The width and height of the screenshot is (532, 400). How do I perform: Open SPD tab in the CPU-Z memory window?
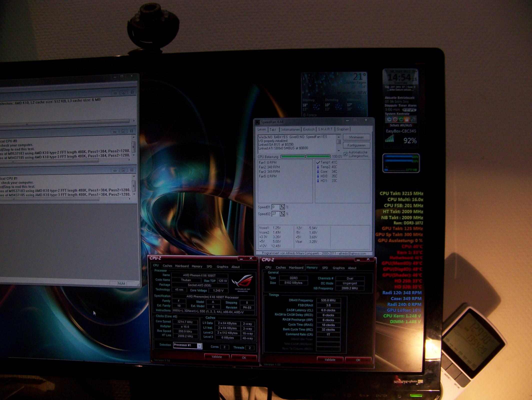point(325,268)
